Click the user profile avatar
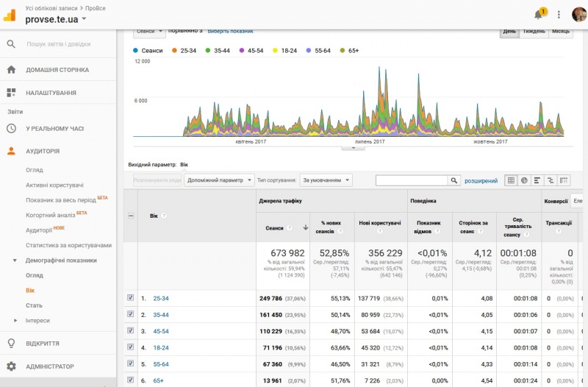588x387 pixels. pos(579,15)
